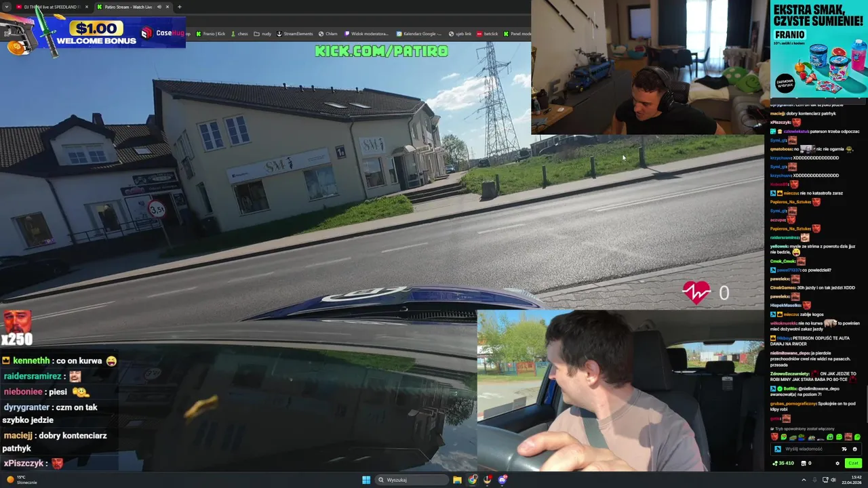The image size is (868, 488).
Task: Click the in-car camera overlay
Action: coord(620,390)
